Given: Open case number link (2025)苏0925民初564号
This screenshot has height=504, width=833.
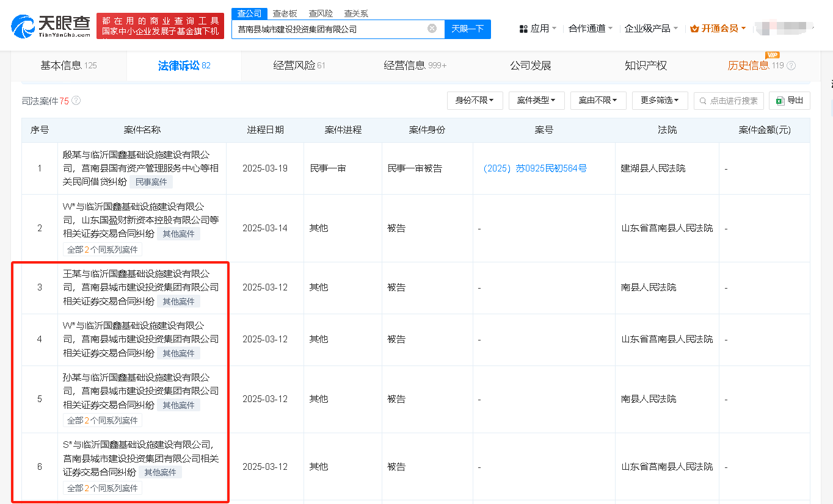Looking at the screenshot, I should coord(544,168).
